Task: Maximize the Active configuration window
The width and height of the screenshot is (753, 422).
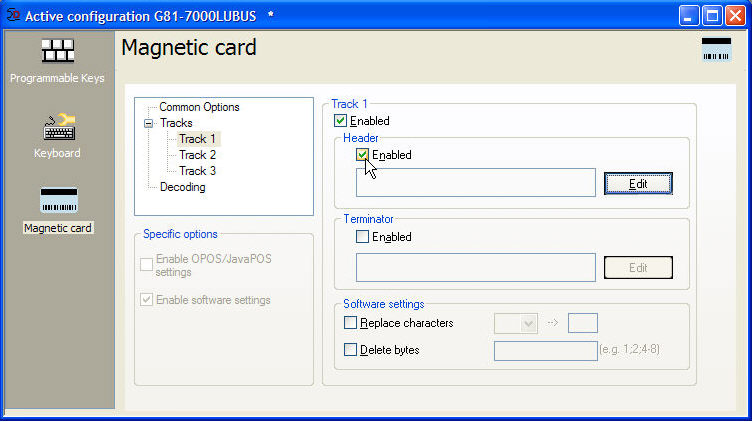Action: pyautogui.click(x=712, y=16)
